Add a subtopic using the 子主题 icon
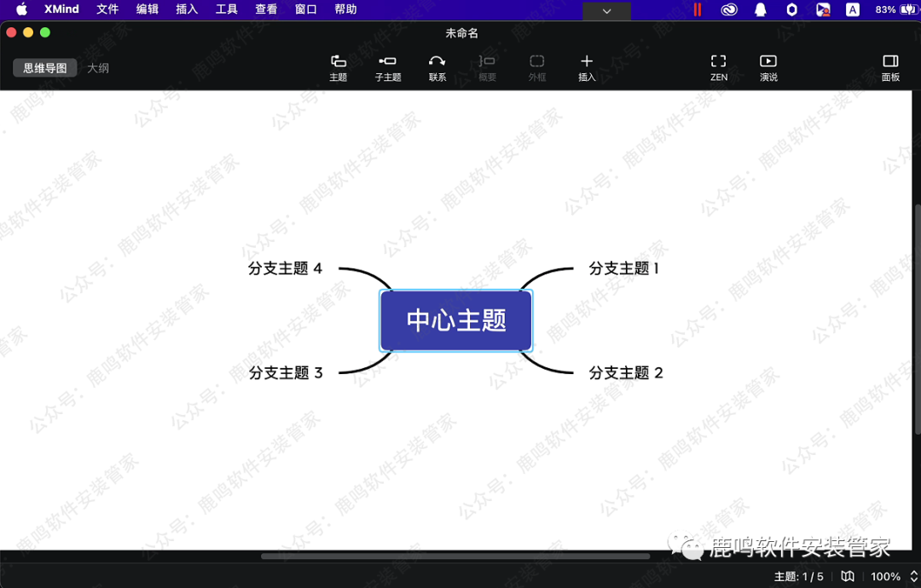 pos(388,67)
